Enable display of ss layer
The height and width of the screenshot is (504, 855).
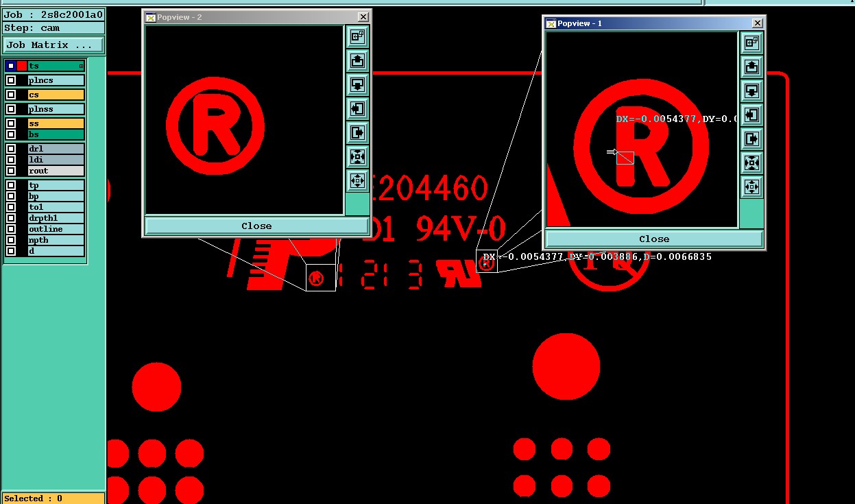(11, 123)
